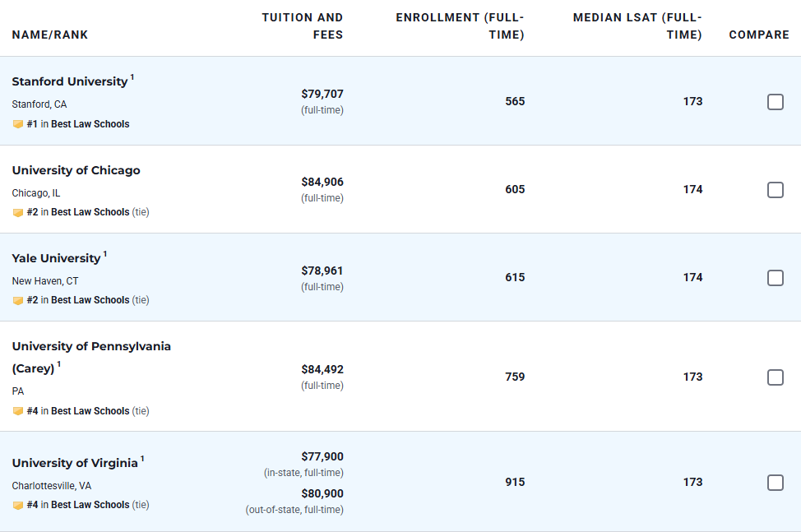Toggle compare checkbox for University of Virginia
The image size is (801, 532).
pyautogui.click(x=775, y=483)
